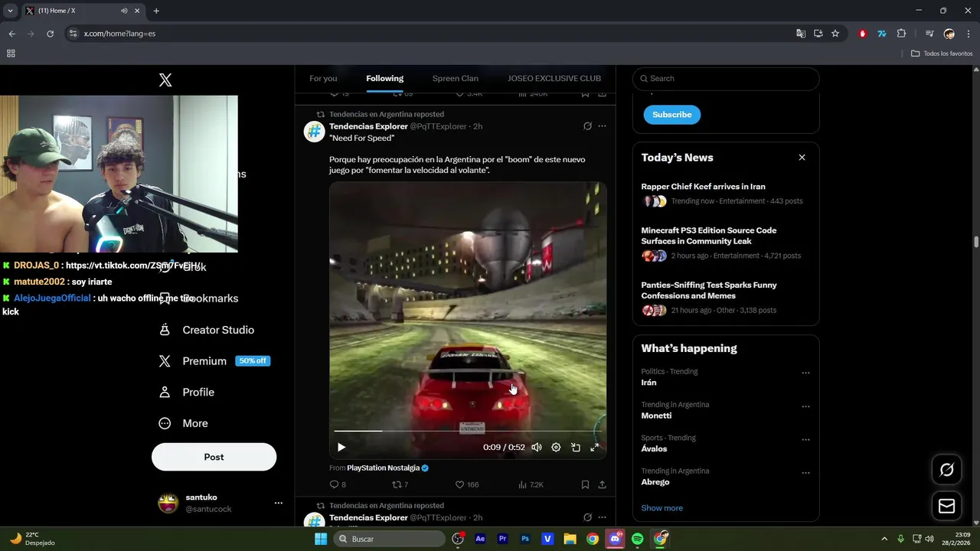Open After Effects from the taskbar
The height and width of the screenshot is (551, 980).
pyautogui.click(x=480, y=539)
